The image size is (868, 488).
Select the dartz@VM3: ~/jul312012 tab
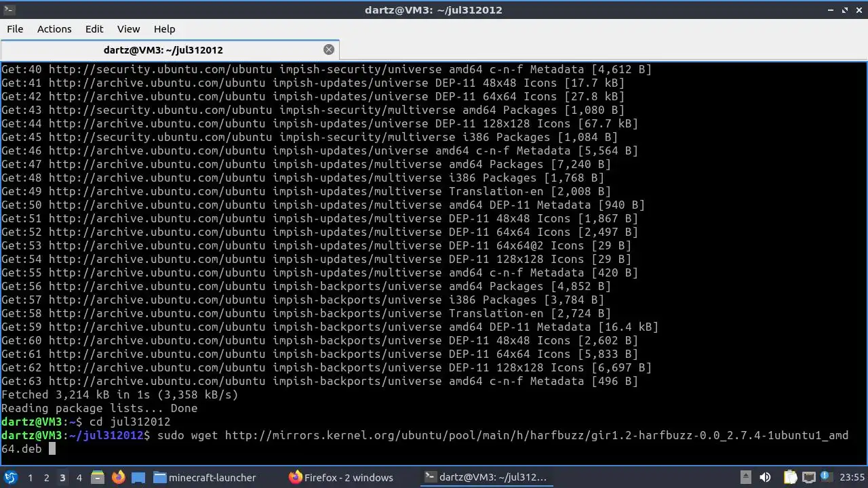click(x=170, y=49)
